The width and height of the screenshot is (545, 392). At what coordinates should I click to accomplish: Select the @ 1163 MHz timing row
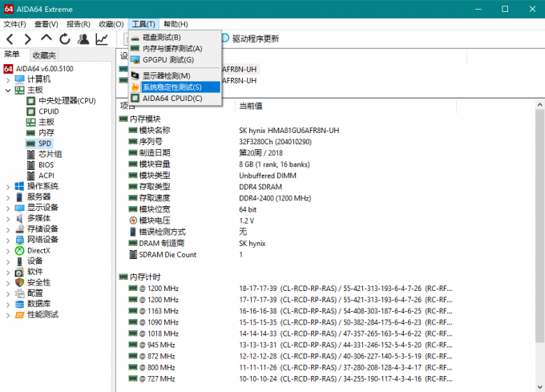click(290, 311)
